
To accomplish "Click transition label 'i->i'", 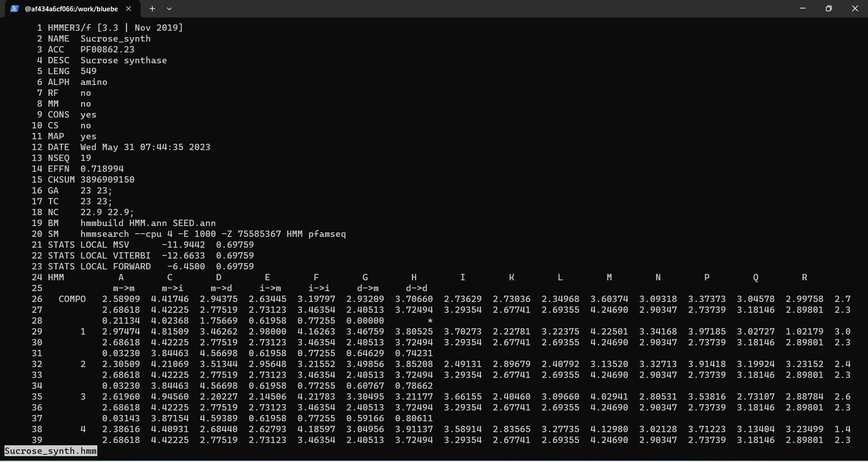I will click(319, 288).
